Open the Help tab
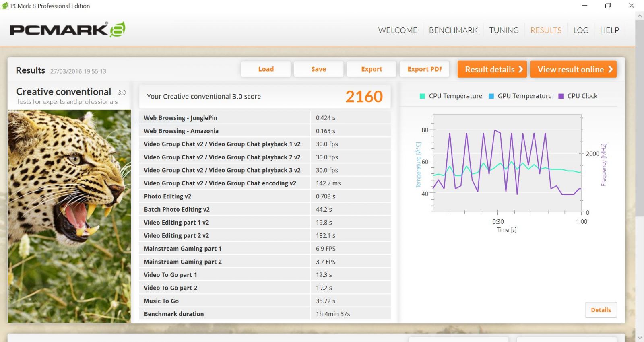This screenshot has height=342, width=644. click(x=609, y=30)
